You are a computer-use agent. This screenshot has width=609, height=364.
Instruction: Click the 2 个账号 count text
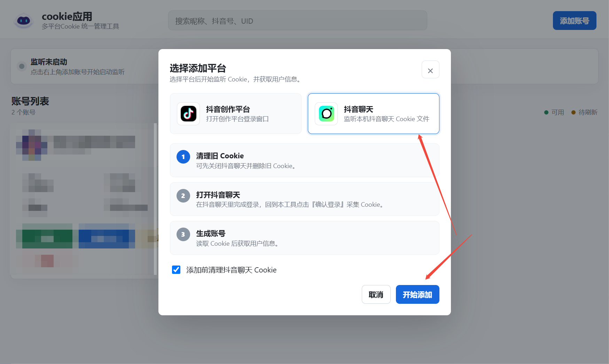[23, 112]
